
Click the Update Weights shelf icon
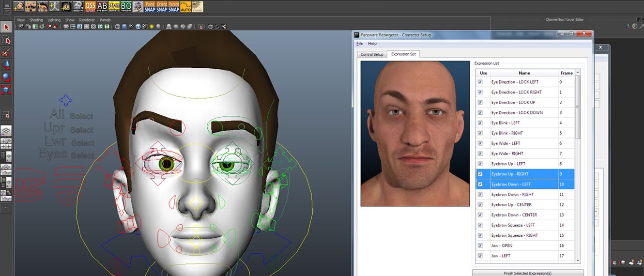coord(78,6)
